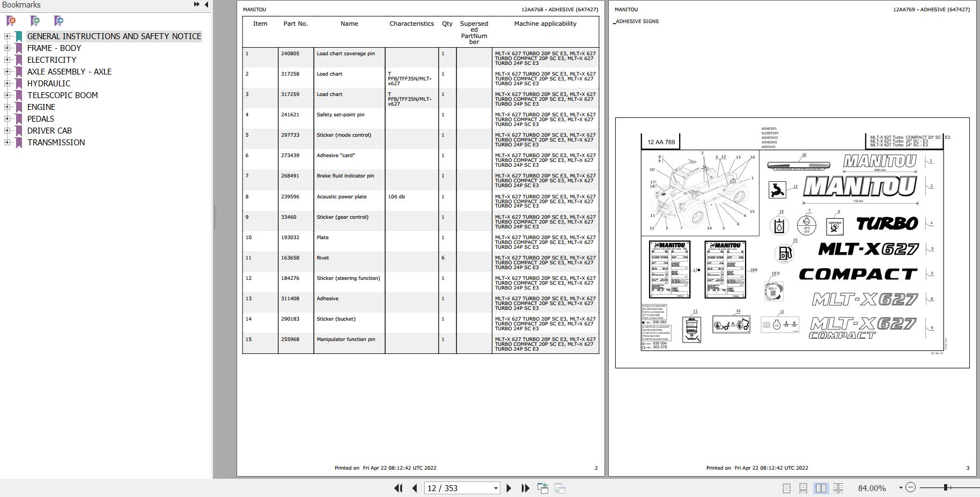Image resolution: width=980 pixels, height=497 pixels.
Task: Click the greyed next view navigation icon
Action: (560, 488)
